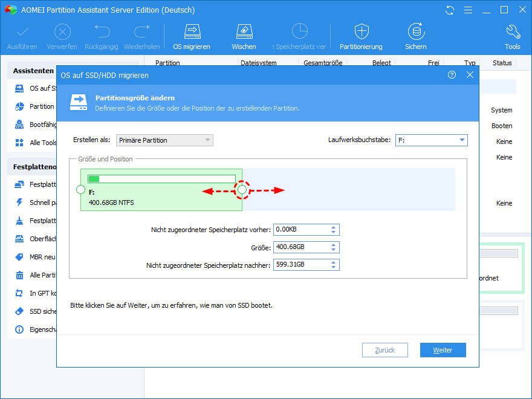
Task: Open the Erstellen als dropdown
Action: pos(164,140)
